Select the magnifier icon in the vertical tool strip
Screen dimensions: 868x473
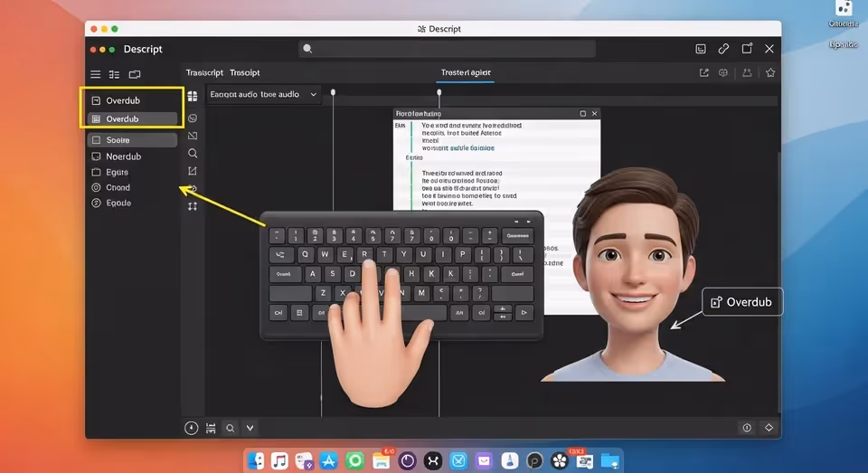click(x=193, y=154)
